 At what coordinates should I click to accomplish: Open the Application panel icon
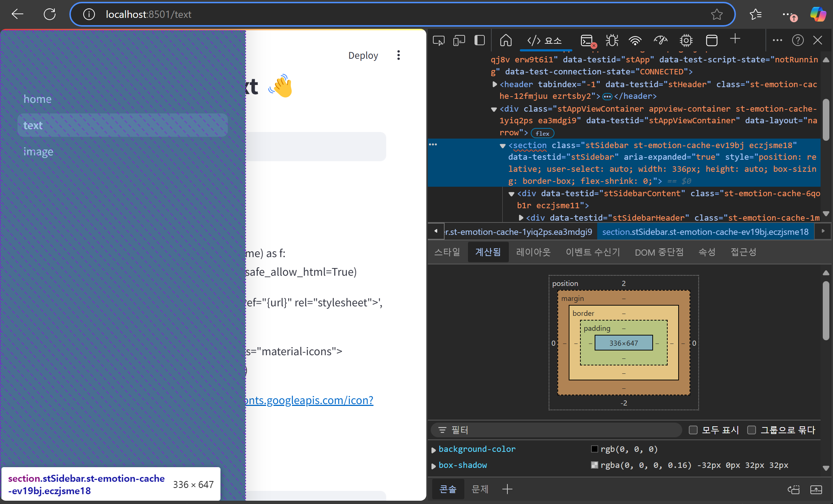pos(711,40)
